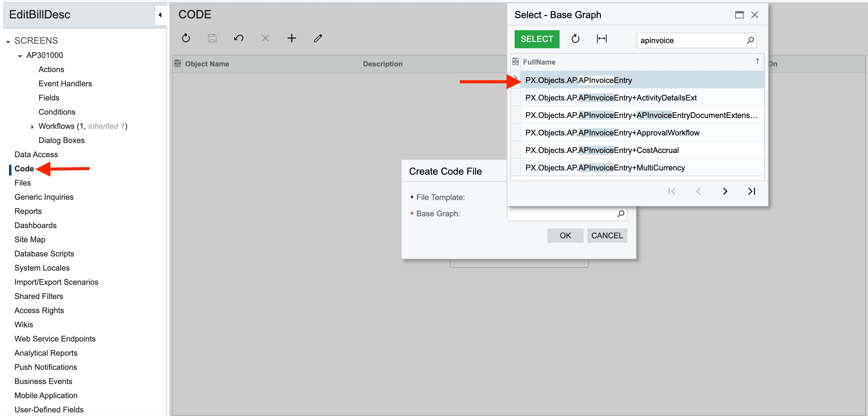Click the pencil edit icon

click(x=318, y=38)
